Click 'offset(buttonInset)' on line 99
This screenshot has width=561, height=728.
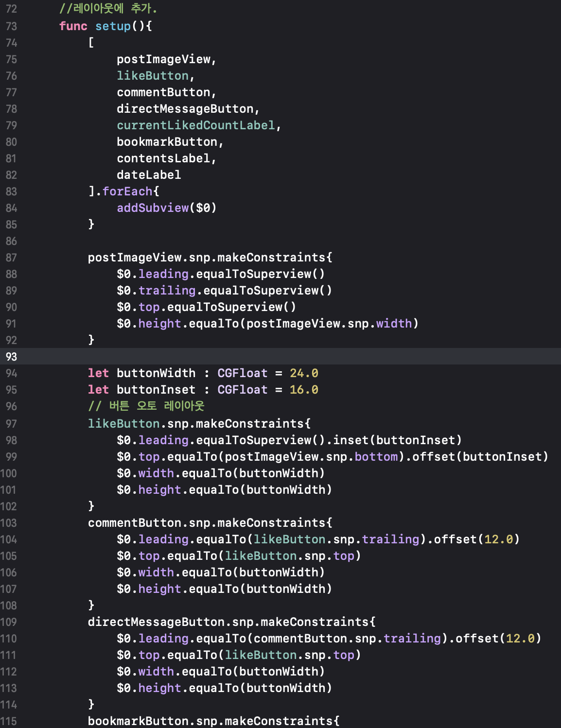pos(480,457)
